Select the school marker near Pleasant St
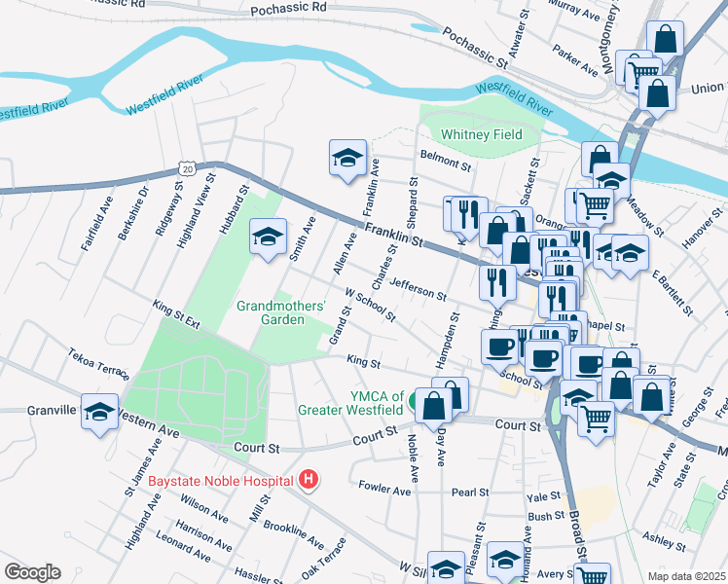The width and height of the screenshot is (728, 584). point(505,560)
